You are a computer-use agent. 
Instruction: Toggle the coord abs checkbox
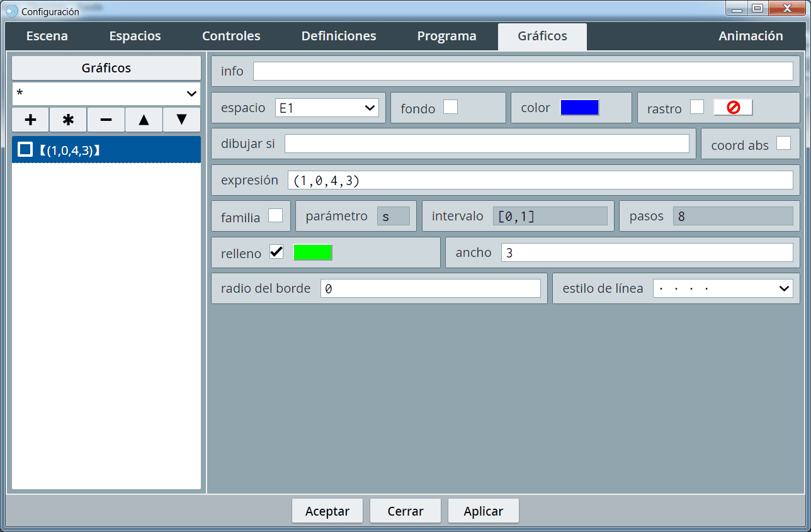click(783, 144)
